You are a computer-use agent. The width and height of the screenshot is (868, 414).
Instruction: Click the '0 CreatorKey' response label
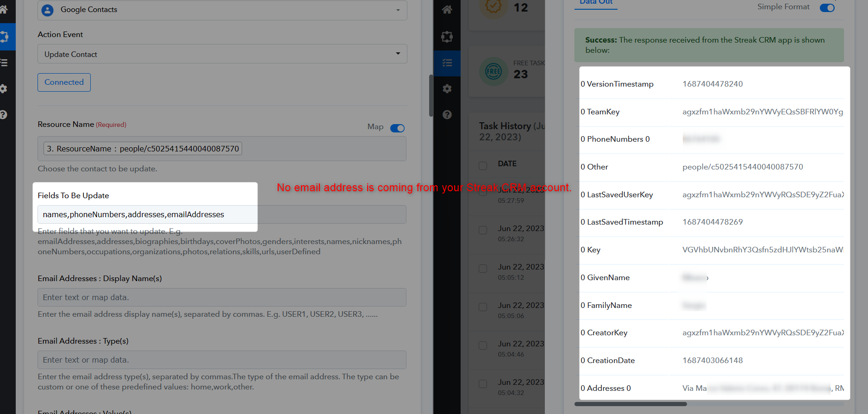(604, 332)
